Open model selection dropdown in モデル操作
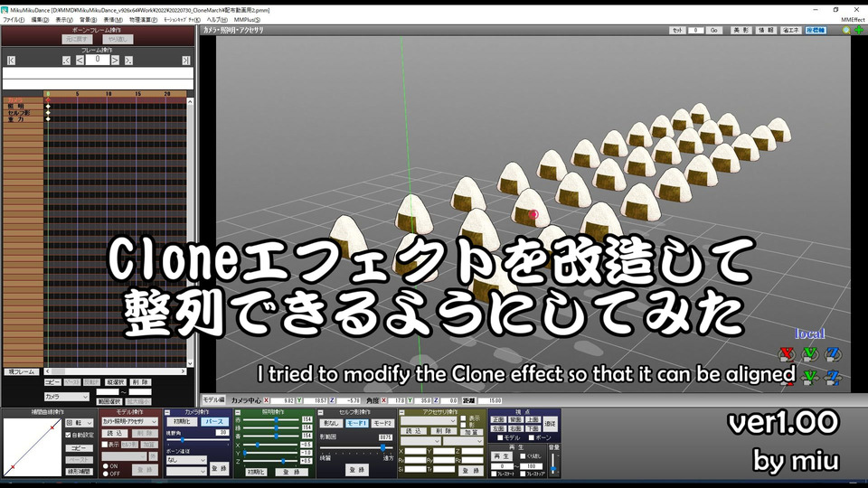868x488 pixels. [x=130, y=422]
